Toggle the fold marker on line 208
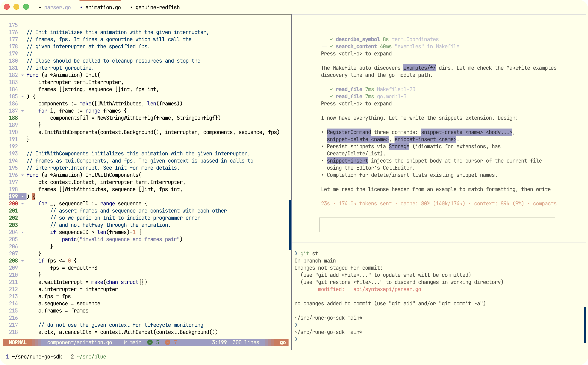Viewport: 588px width, 365px height. click(x=23, y=261)
